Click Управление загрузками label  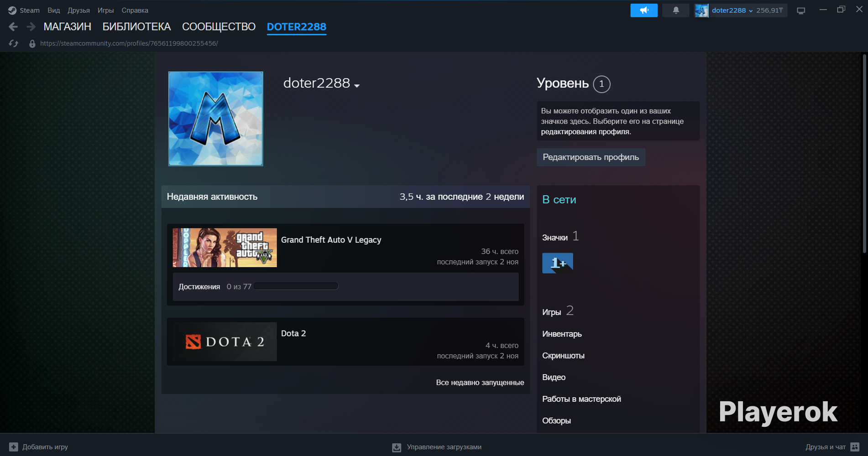[x=444, y=447]
